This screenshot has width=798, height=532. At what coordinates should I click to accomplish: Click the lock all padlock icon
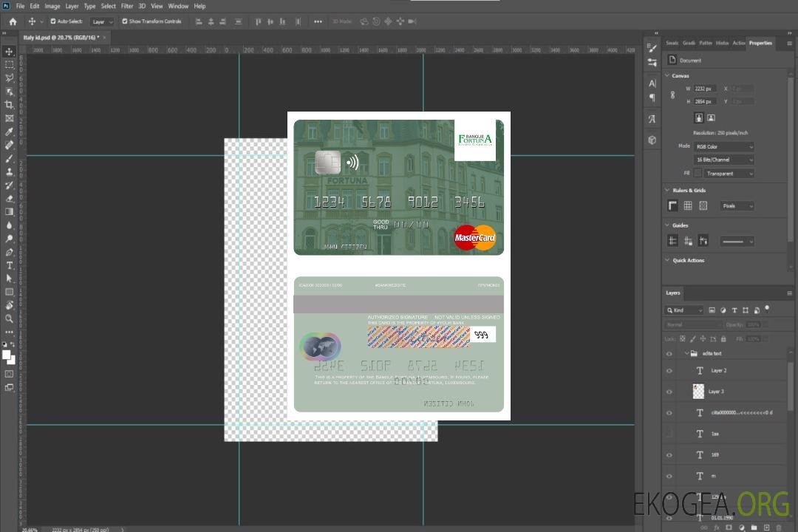(723, 338)
